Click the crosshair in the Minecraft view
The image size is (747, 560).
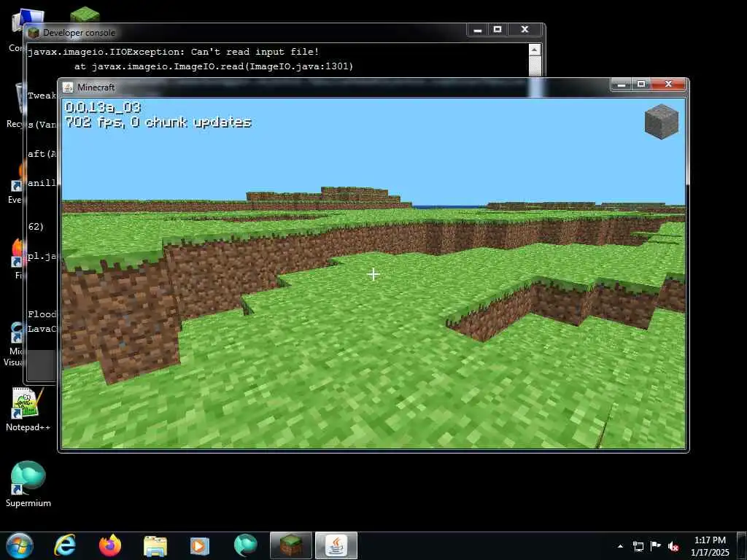click(373, 274)
